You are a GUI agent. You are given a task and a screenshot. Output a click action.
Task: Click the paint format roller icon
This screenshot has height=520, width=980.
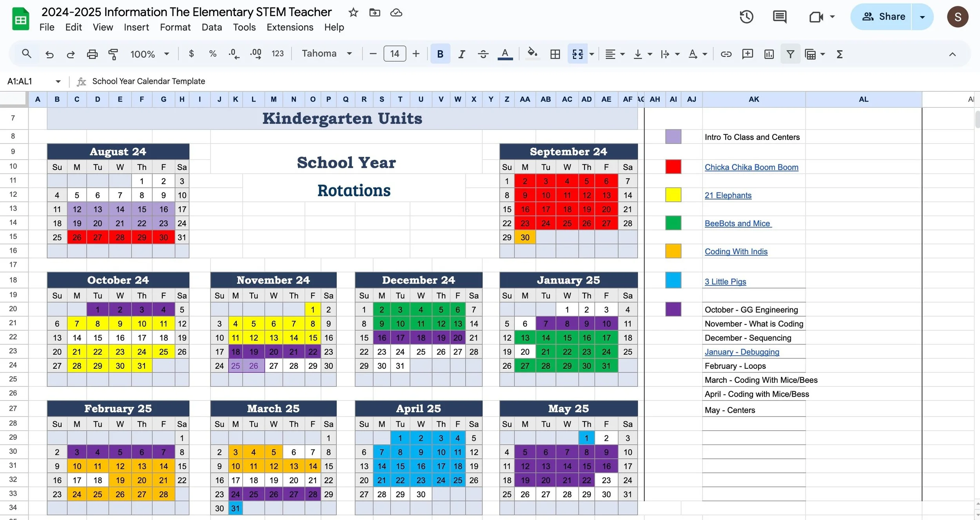pos(113,54)
